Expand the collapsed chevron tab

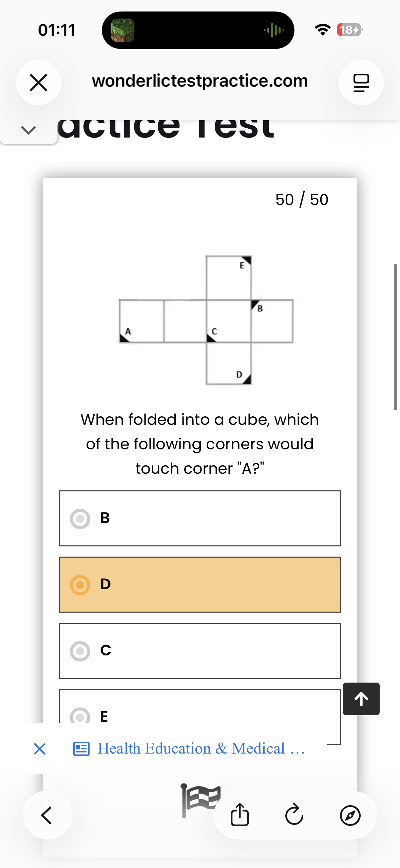pyautogui.click(x=28, y=130)
